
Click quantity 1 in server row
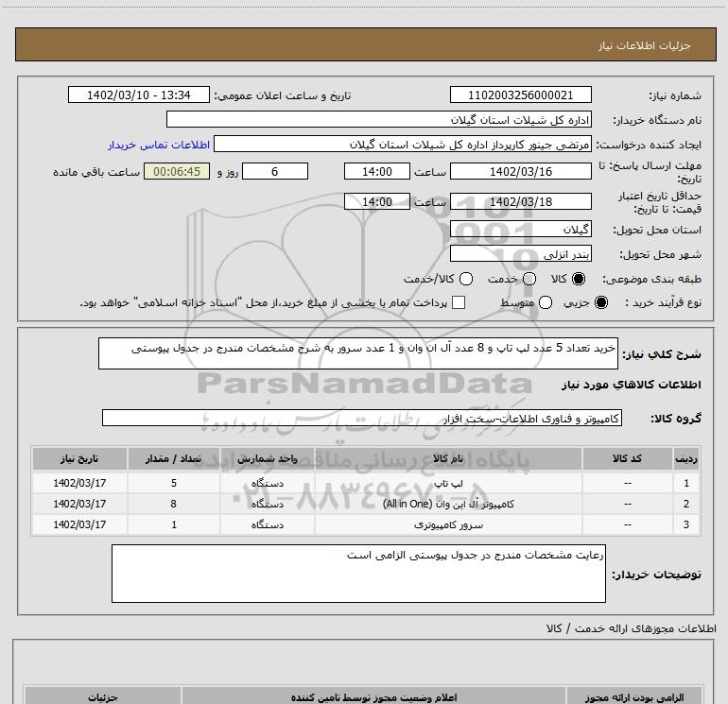(x=174, y=524)
